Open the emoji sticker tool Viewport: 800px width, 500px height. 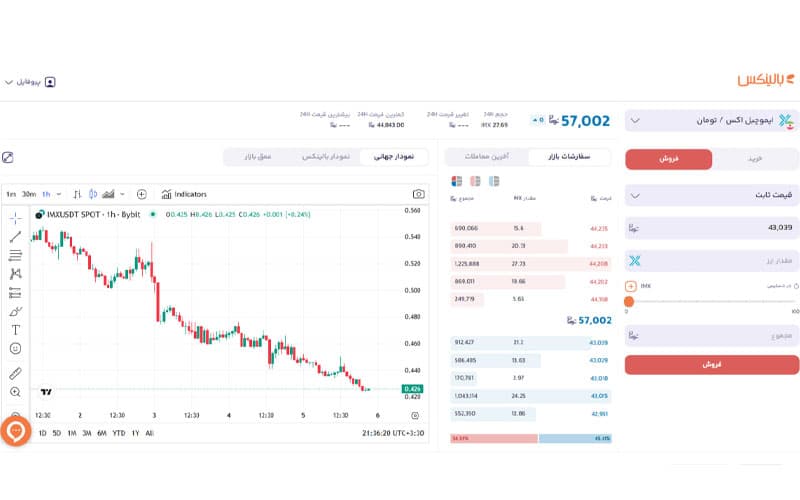(15, 348)
